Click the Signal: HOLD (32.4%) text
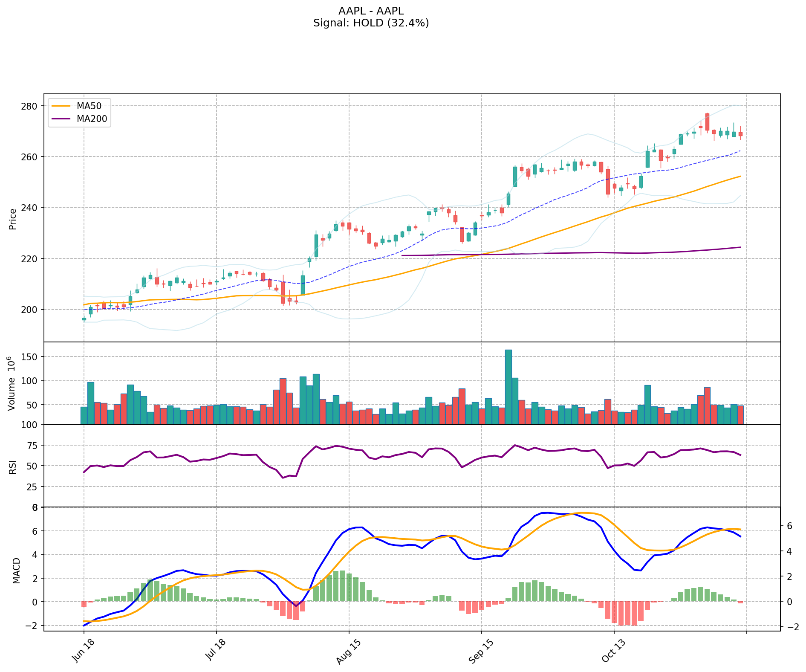806x672 pixels. [371, 23]
